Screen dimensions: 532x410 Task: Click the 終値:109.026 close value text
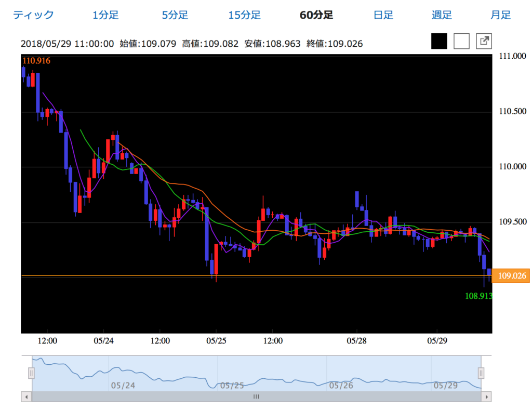(x=335, y=44)
